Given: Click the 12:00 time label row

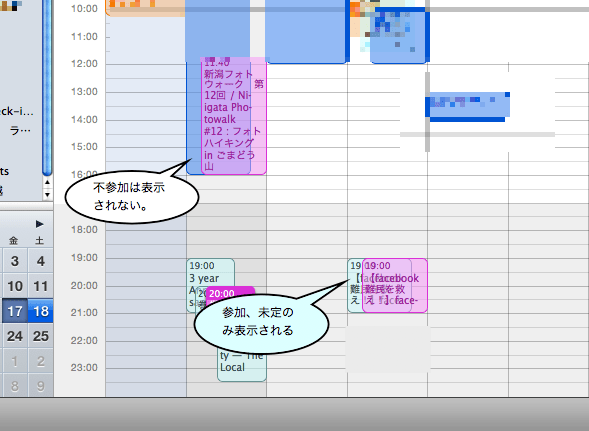Looking at the screenshot, I should (x=84, y=64).
